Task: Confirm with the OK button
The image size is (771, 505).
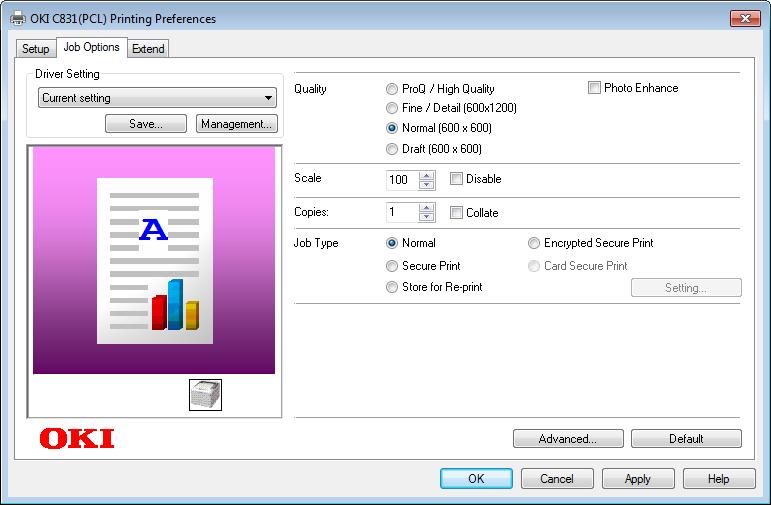Action: pos(476,478)
